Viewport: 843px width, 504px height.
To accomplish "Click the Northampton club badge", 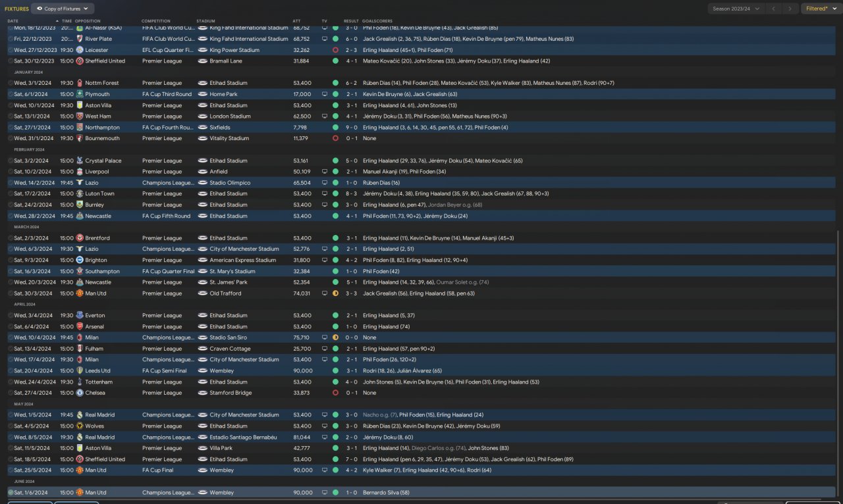I will (80, 128).
